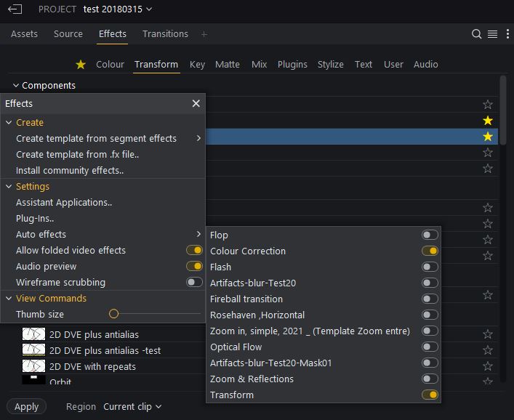Screen dimensions: 514x420
Task: Select the Text effects category
Action: 364,64
